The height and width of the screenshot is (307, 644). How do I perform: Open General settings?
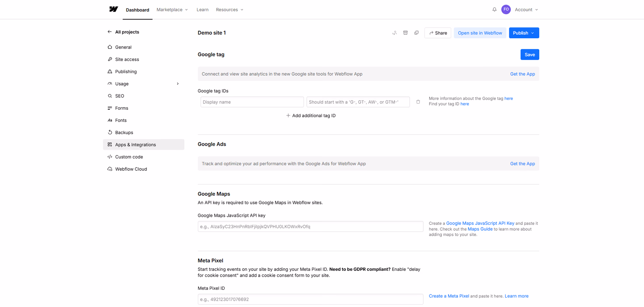[x=143, y=47]
